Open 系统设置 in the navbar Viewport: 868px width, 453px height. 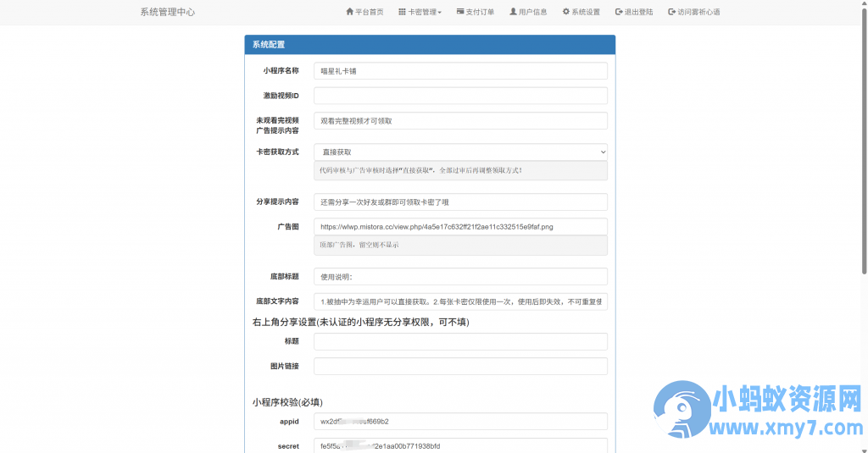coord(581,12)
